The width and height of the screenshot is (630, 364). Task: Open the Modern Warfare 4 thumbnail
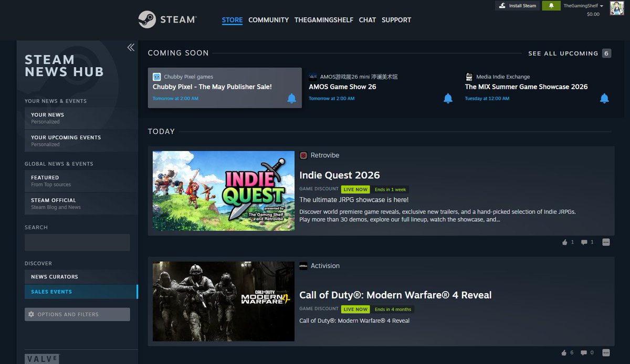(x=224, y=302)
